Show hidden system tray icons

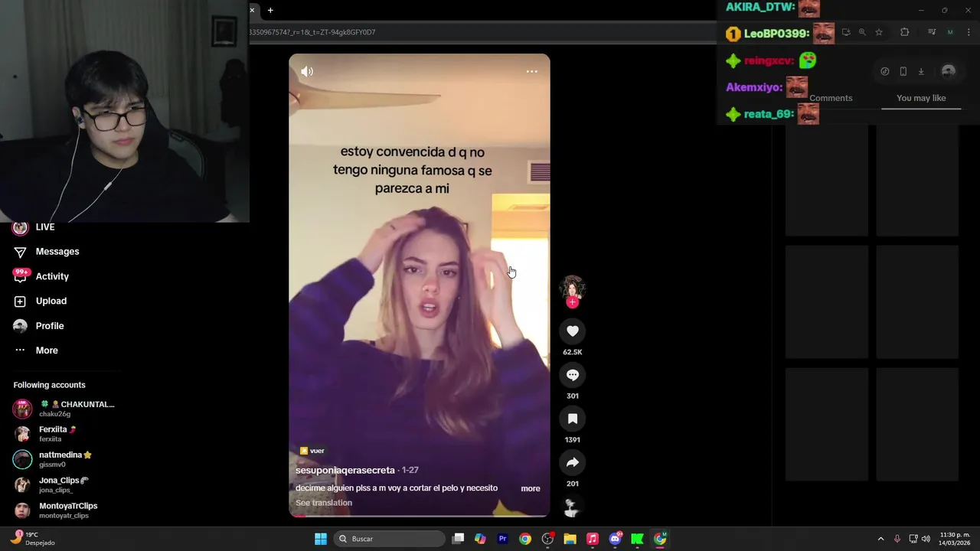880,539
